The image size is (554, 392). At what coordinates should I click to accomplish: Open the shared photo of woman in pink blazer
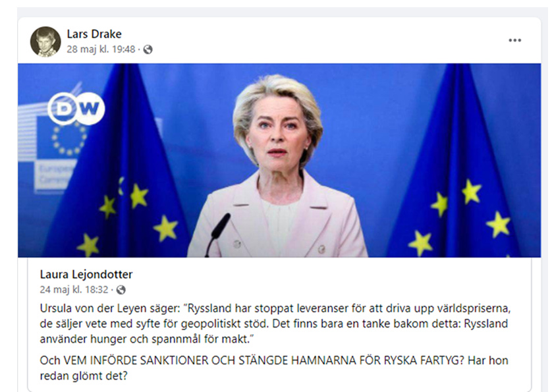[279, 160]
